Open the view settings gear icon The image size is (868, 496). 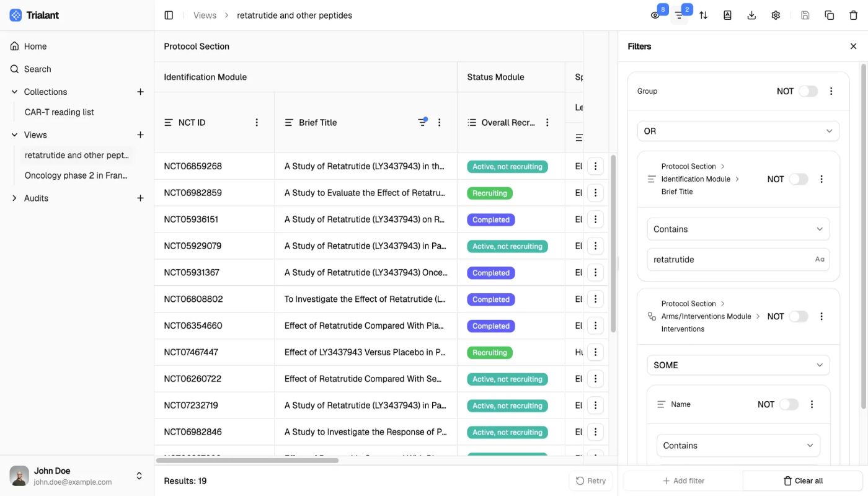click(x=776, y=15)
